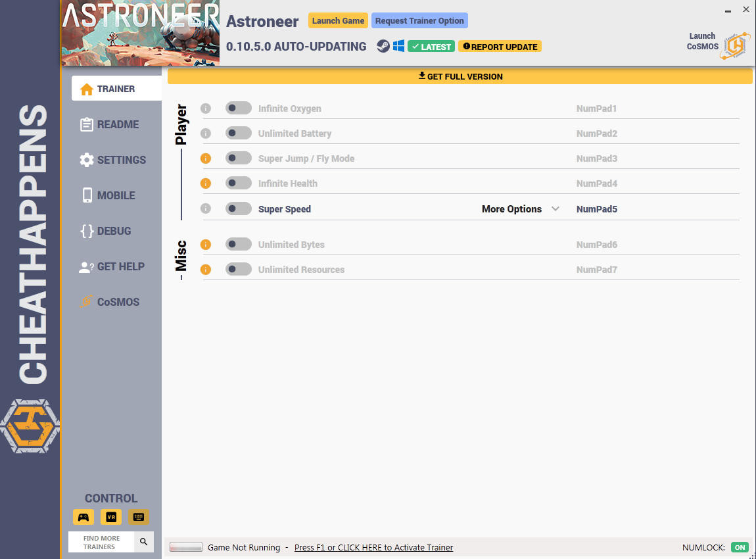756x559 pixels.
Task: Toggle Infinite Health on
Action: pos(239,183)
